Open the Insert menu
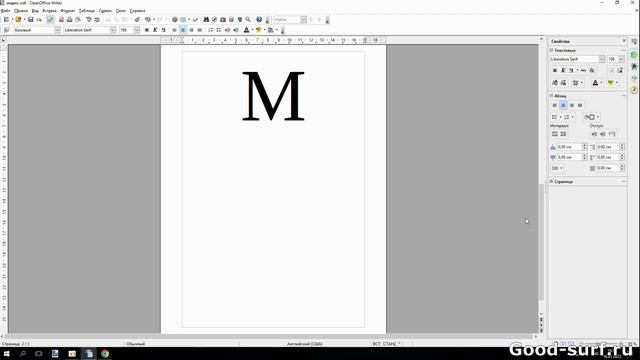The image size is (640, 360). click(x=49, y=11)
